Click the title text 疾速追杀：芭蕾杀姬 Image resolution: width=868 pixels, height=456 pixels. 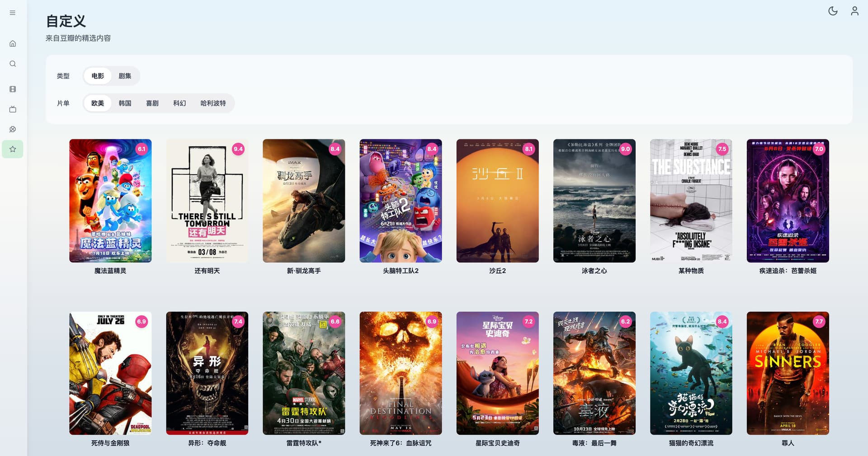click(788, 271)
